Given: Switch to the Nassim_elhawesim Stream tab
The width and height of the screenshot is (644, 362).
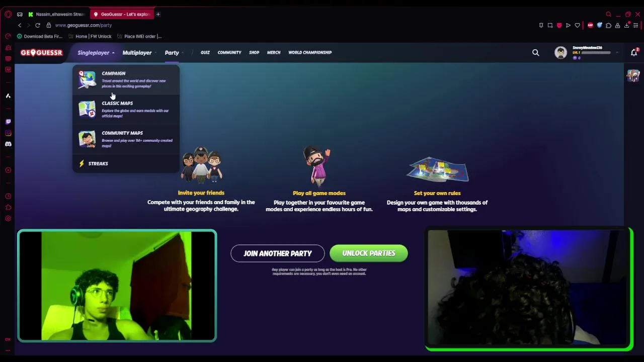Looking at the screenshot, I should pos(56,14).
